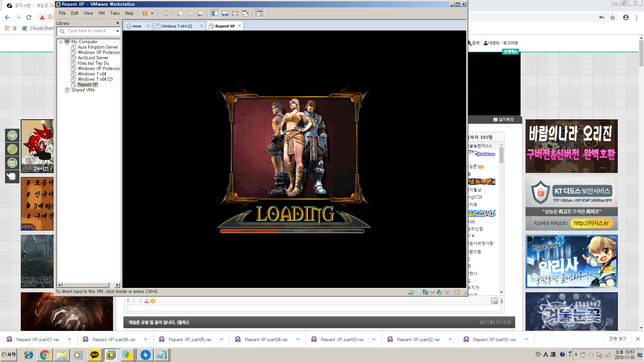Open the power options dropdown arrow
Screen dimensions: 644x362
click(x=152, y=13)
